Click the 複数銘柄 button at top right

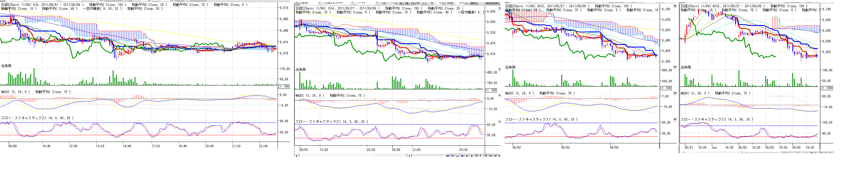(x=492, y=3)
